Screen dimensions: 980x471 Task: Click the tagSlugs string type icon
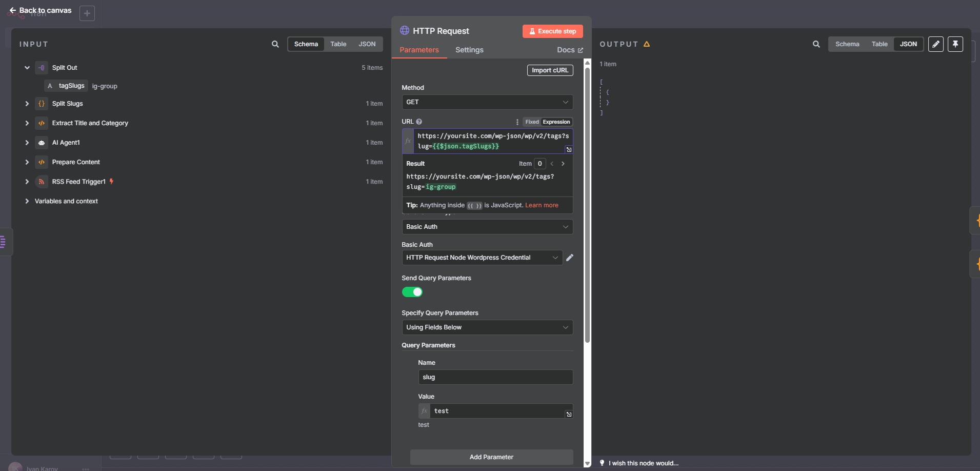[x=50, y=86]
